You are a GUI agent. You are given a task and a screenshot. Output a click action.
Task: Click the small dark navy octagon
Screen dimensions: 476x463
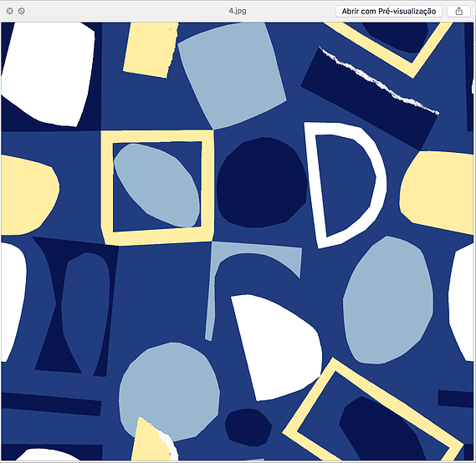click(248, 427)
